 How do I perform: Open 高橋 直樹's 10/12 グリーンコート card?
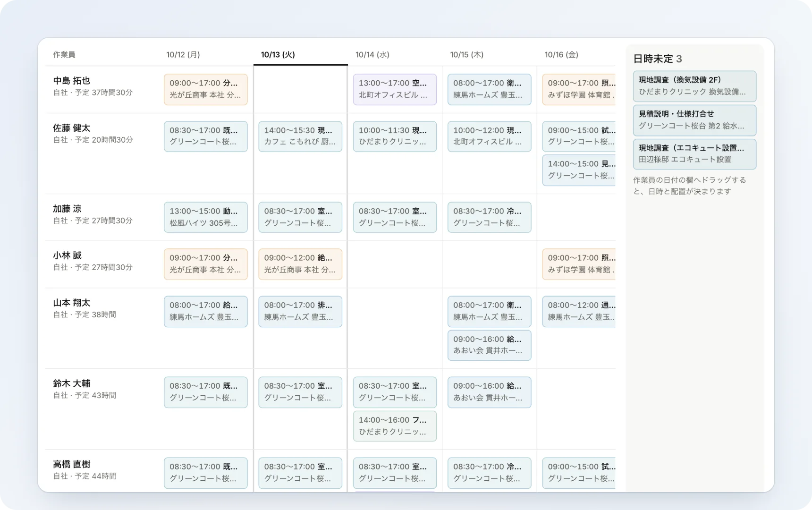206,473
